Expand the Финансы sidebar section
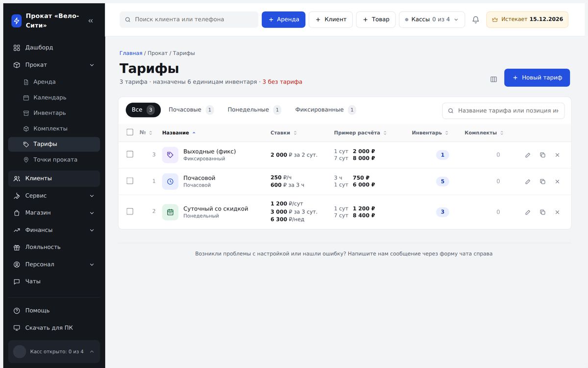This screenshot has height=368, width=588. click(x=54, y=230)
